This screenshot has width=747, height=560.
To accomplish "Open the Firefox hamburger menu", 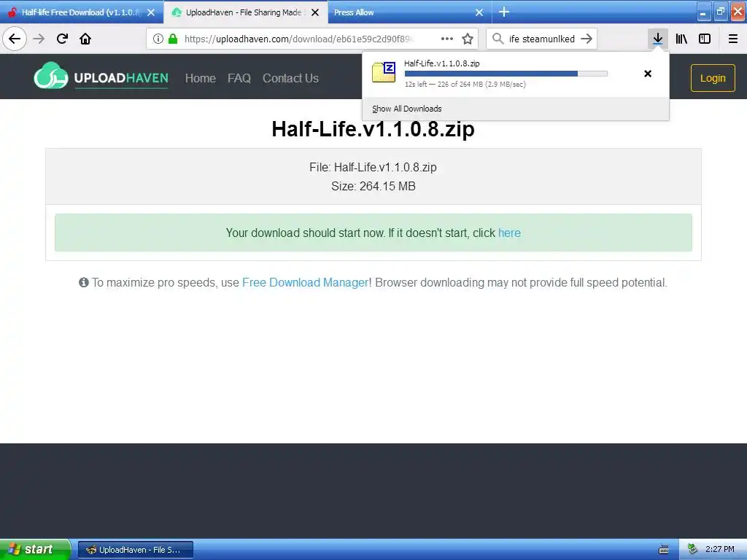I will point(732,39).
